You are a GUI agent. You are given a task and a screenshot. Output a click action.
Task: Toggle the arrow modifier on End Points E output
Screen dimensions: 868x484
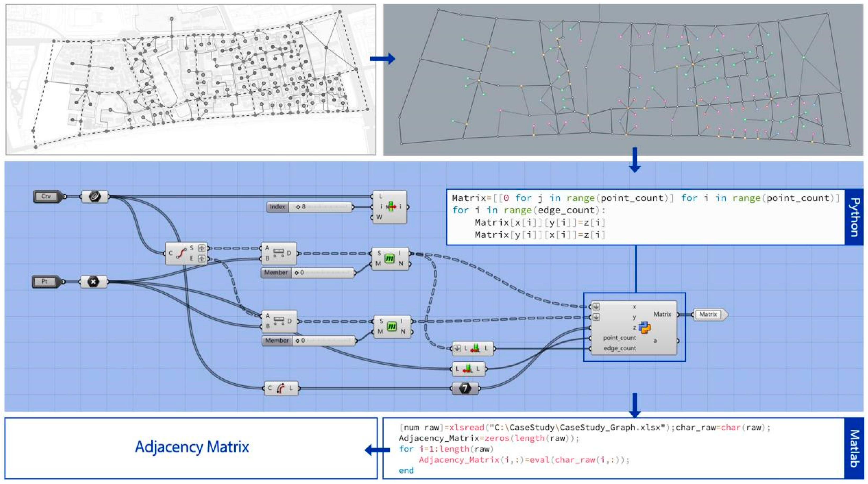click(x=201, y=258)
